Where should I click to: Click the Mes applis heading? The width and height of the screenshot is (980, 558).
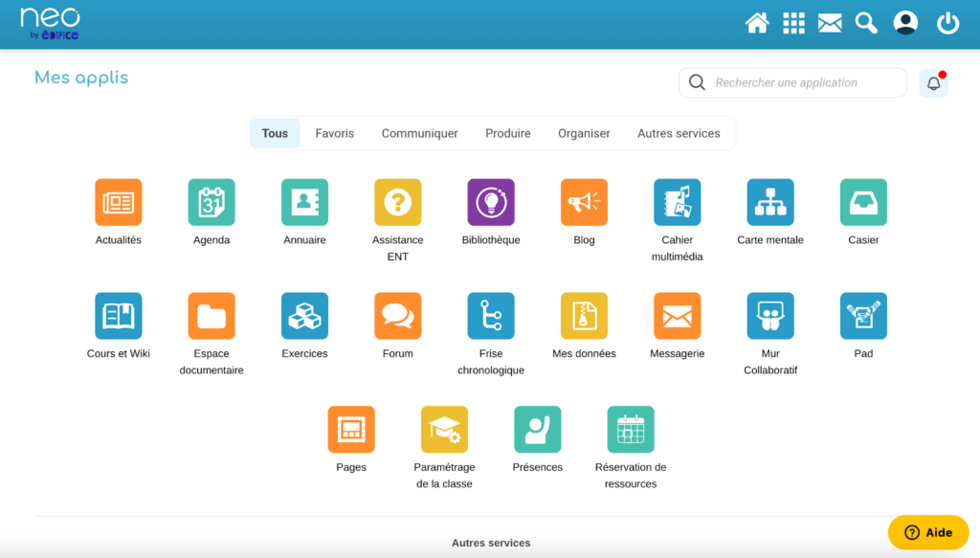click(x=81, y=78)
